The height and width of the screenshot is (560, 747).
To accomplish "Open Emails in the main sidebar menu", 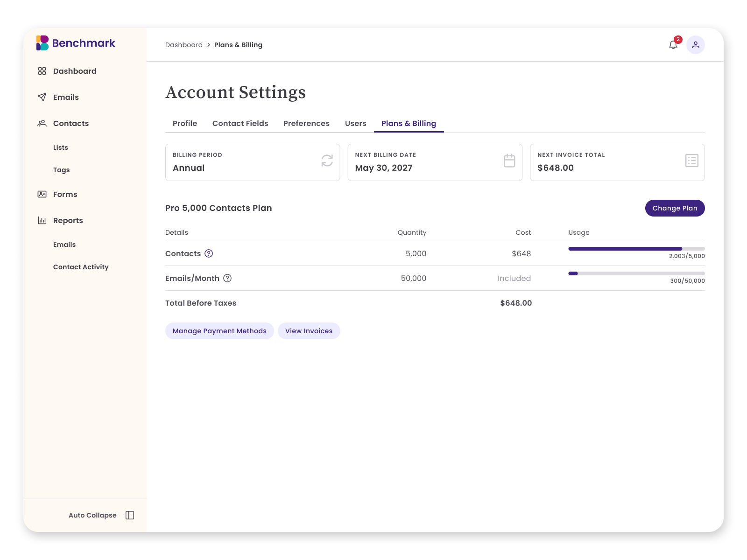I will coord(66,97).
